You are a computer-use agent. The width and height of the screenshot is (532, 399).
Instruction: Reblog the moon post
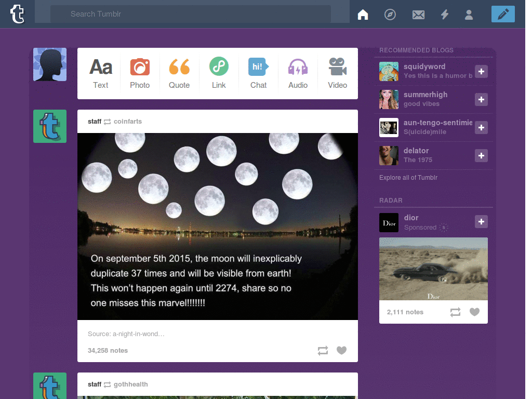pos(323,351)
